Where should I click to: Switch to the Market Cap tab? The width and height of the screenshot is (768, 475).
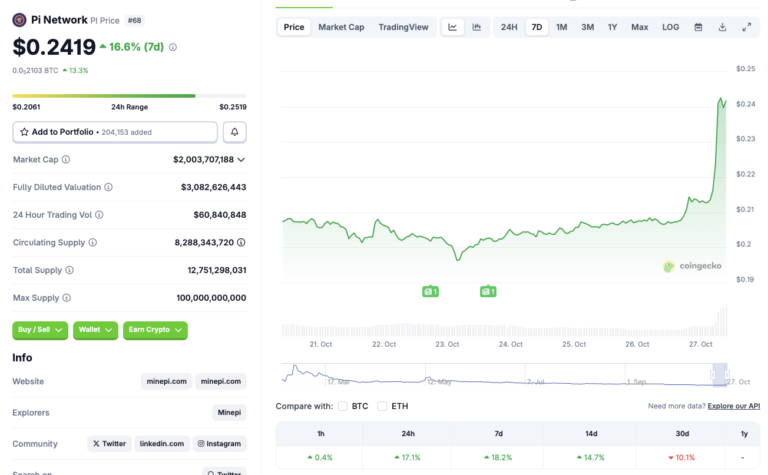341,27
